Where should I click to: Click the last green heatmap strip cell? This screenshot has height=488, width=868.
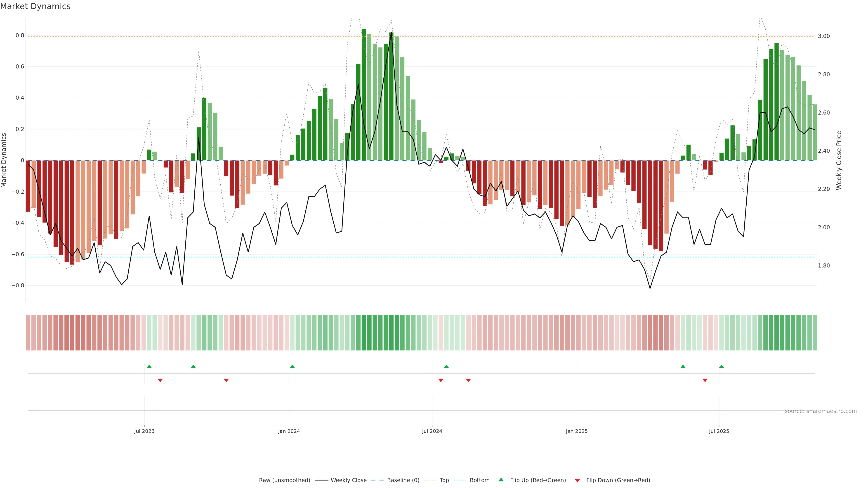(815, 333)
